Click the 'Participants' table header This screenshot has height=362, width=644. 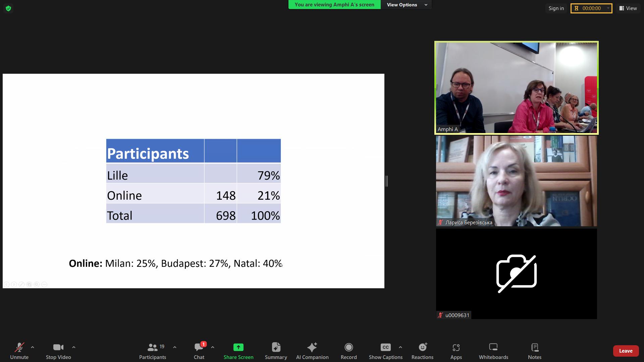(x=148, y=154)
